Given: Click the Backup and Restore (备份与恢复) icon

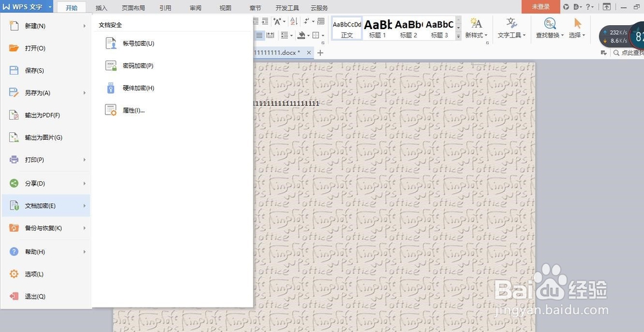Looking at the screenshot, I should click(14, 228).
